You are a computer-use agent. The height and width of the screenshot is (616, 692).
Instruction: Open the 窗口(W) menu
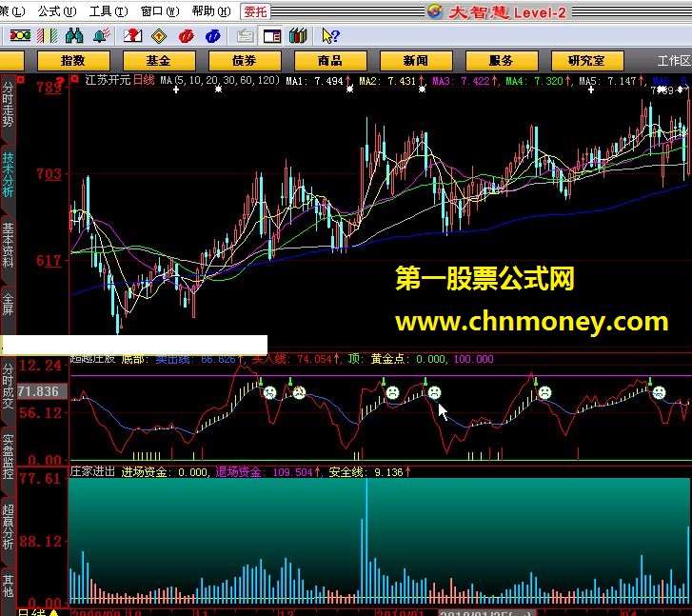click(x=160, y=11)
